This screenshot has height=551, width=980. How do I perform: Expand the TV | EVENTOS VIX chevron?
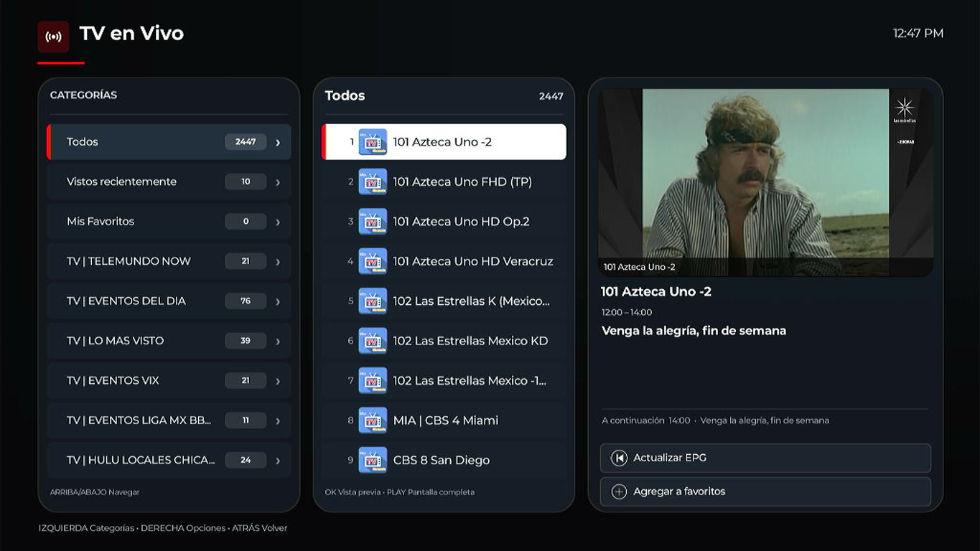(278, 381)
